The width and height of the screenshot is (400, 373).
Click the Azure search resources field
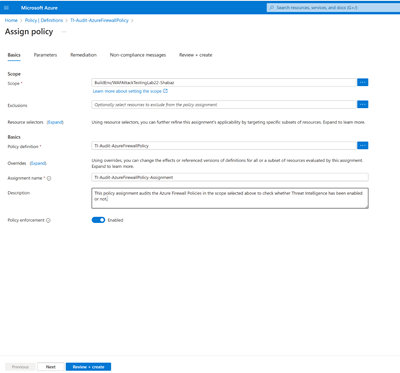click(333, 8)
